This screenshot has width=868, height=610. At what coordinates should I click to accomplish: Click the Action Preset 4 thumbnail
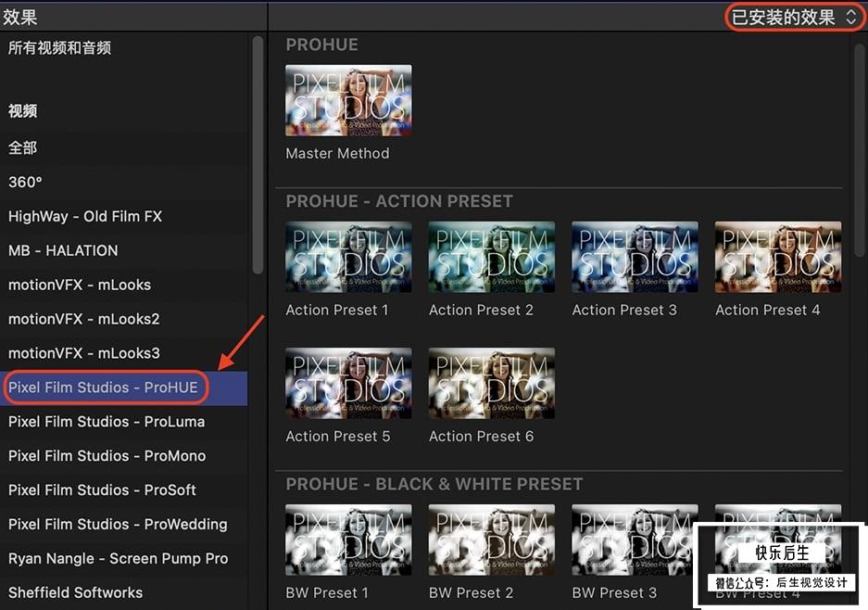(x=778, y=257)
